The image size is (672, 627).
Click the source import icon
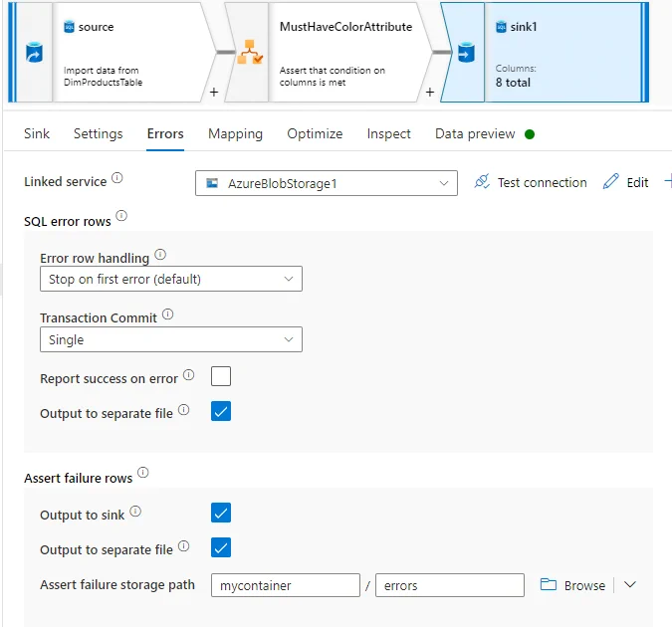coord(34,53)
